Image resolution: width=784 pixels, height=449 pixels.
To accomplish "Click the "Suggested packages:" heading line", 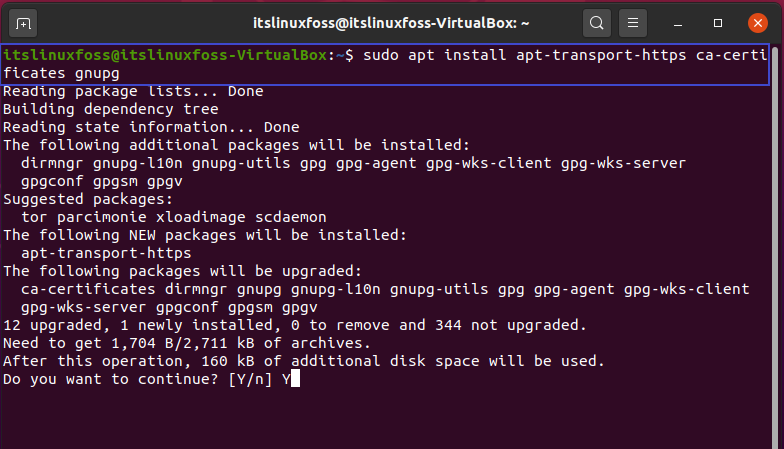I will pos(88,200).
